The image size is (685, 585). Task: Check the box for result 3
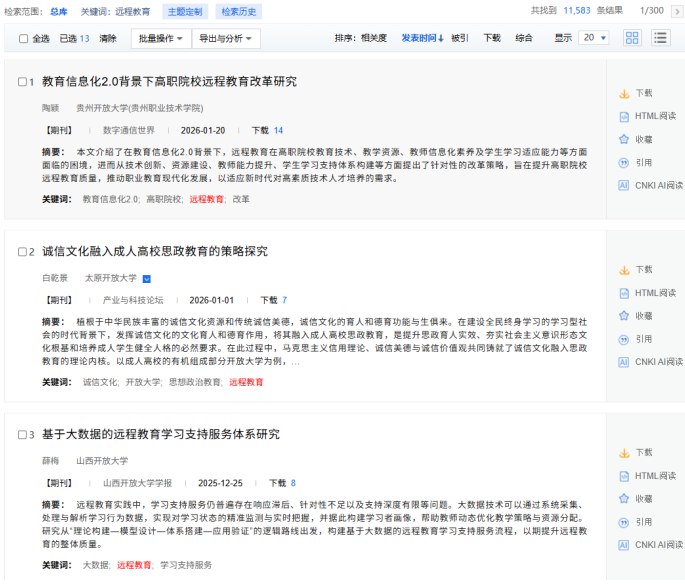(x=23, y=435)
